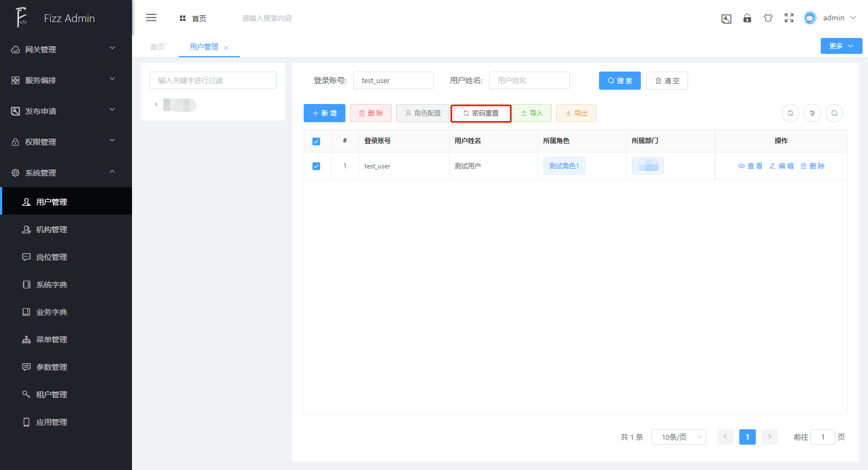Viewport: 868px width, 470px height.
Task: Toggle fullscreen icon in header
Action: [789, 18]
